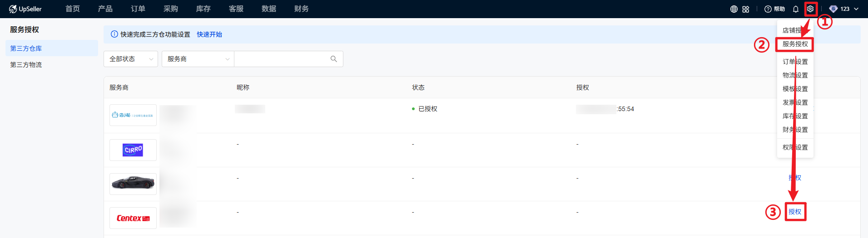Open the 采购 menu

171,9
